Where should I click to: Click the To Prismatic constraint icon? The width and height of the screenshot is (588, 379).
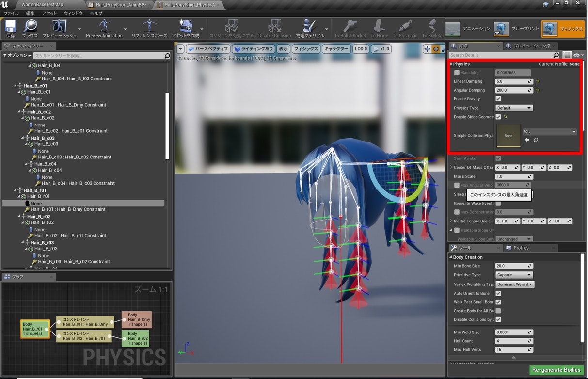405,26
